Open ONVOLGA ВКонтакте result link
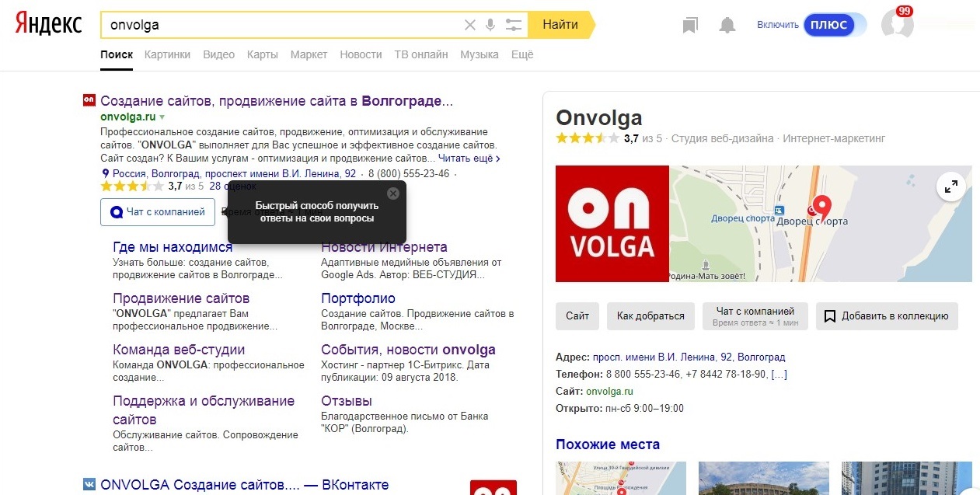 click(244, 485)
